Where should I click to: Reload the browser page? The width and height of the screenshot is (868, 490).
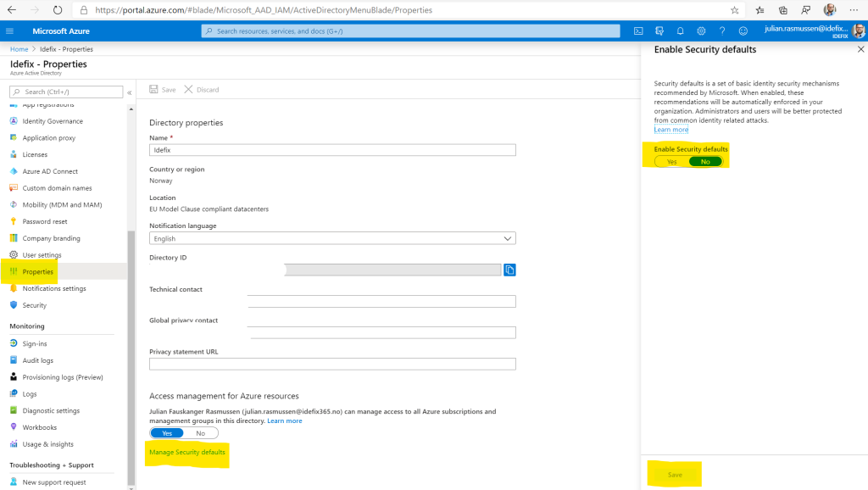point(58,10)
